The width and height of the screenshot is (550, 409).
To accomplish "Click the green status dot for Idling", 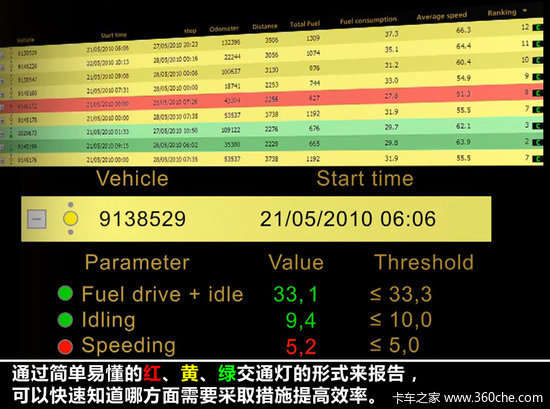I will pos(65,320).
